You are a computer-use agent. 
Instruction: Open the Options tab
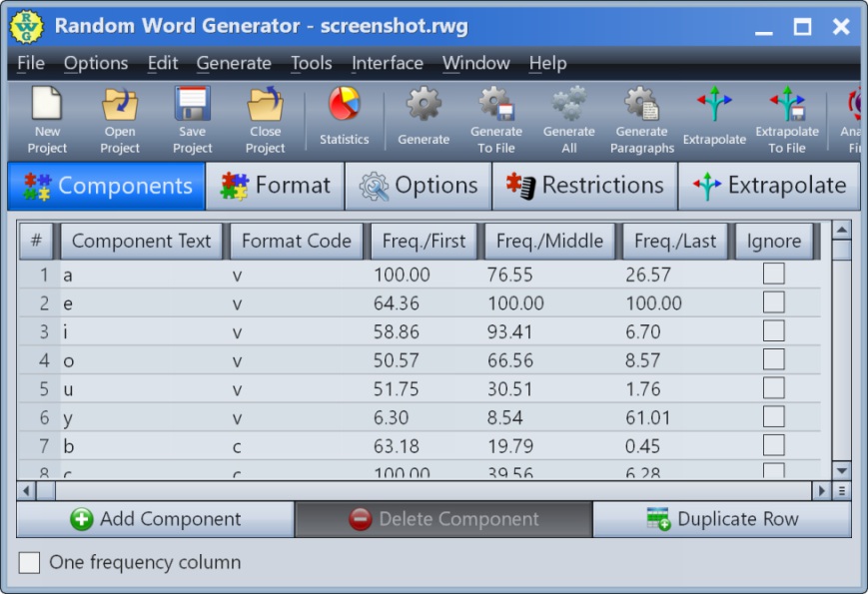point(419,186)
